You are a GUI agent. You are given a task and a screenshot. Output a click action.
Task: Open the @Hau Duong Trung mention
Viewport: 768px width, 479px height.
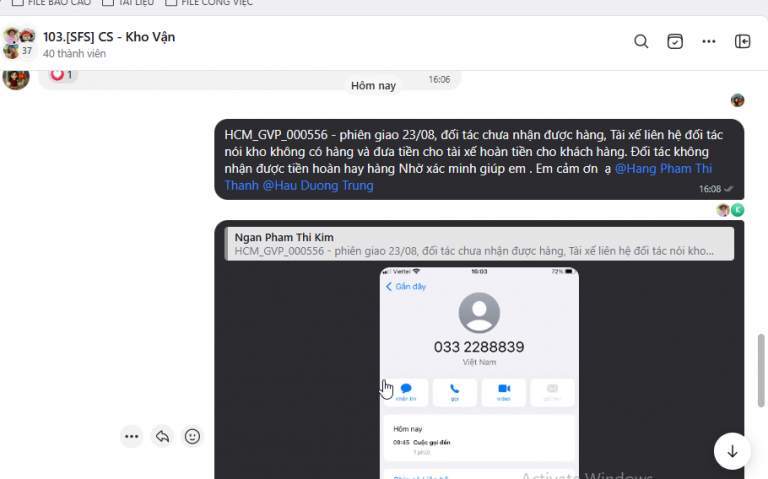pyautogui.click(x=318, y=186)
